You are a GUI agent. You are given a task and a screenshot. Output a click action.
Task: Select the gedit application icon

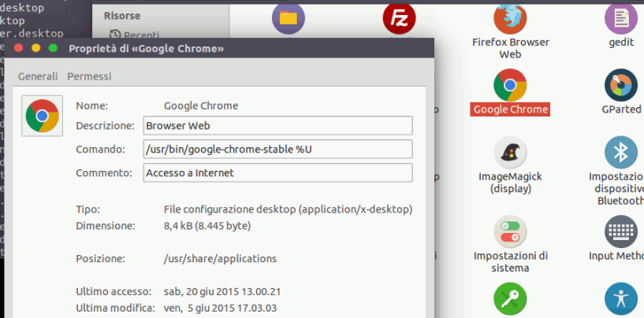[621, 19]
